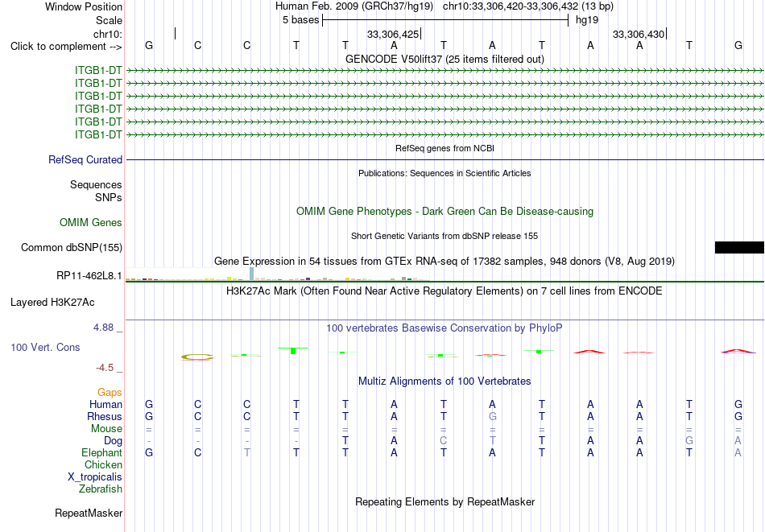
Task: Click the orange Gaps label
Action: [110, 393]
